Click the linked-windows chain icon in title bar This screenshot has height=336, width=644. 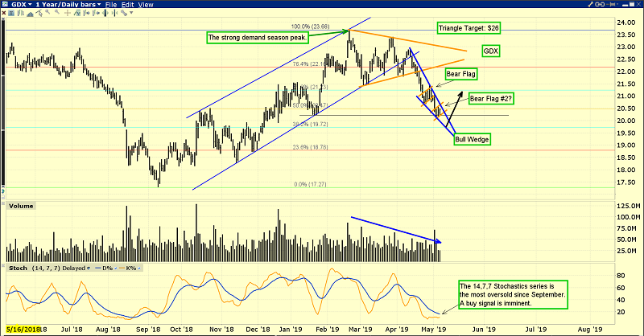click(600, 4)
